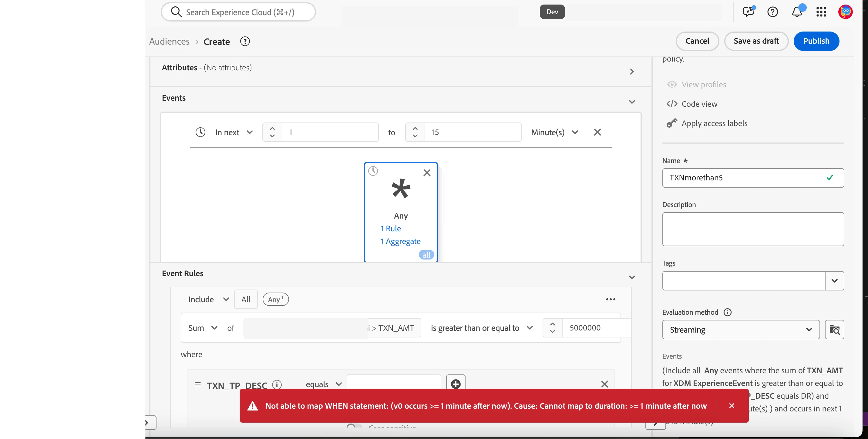Open the apps grid switcher icon
Viewport: 868px width, 439px height.
(x=821, y=12)
